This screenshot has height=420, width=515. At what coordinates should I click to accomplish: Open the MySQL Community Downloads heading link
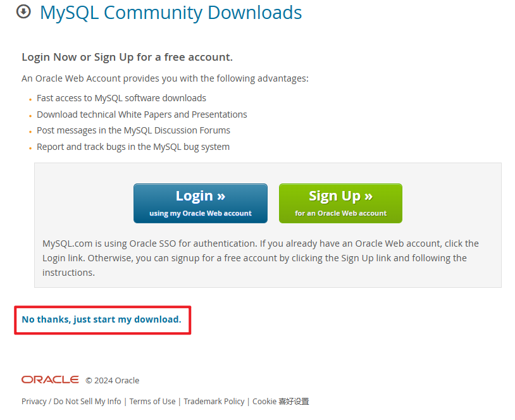(x=171, y=13)
